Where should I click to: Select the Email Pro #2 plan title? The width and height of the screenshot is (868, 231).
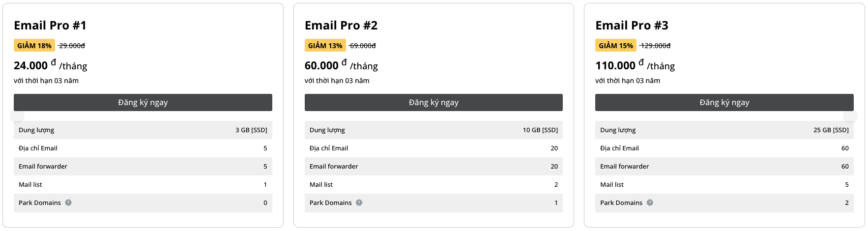(x=341, y=26)
